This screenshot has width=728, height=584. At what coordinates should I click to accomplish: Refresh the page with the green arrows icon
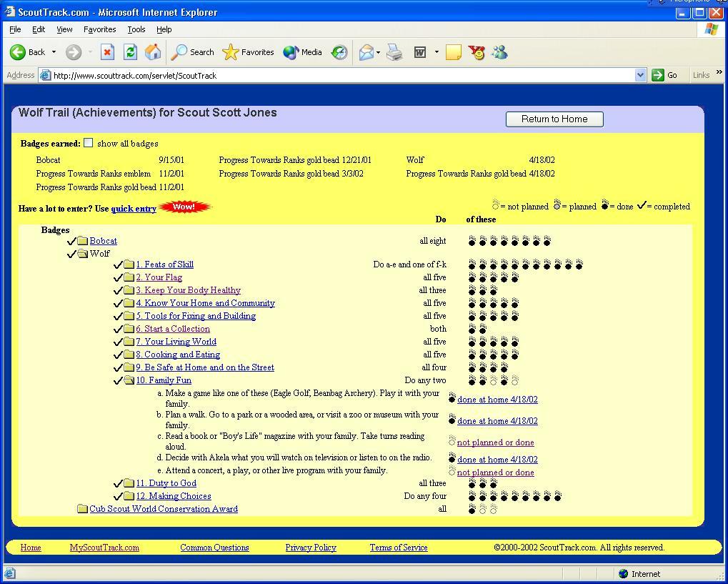[131, 52]
